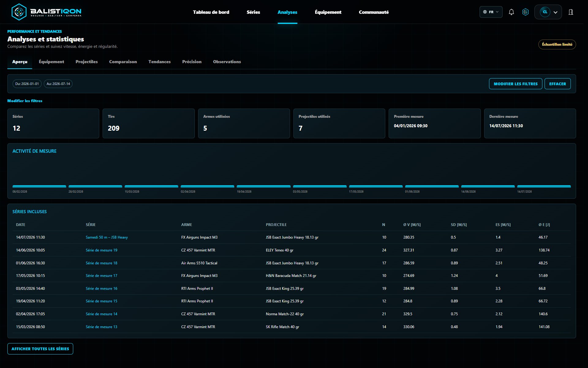Click the Modifier les filtres text link

(x=25, y=101)
